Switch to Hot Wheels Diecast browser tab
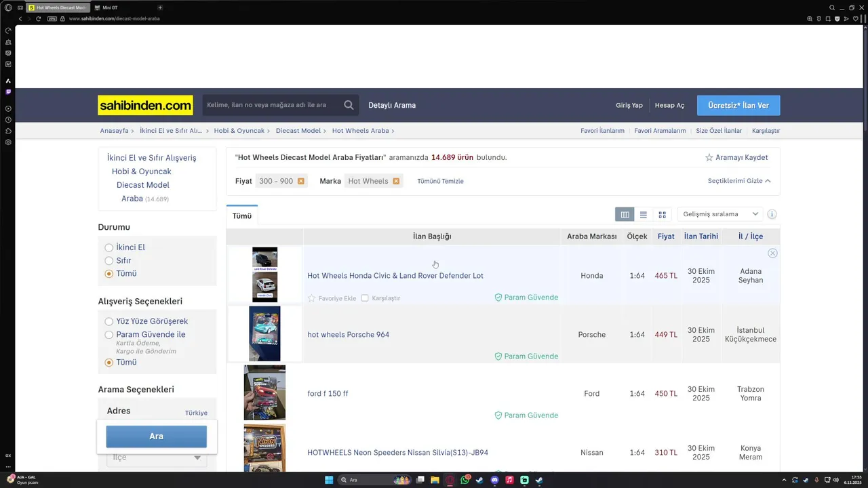 click(57, 7)
